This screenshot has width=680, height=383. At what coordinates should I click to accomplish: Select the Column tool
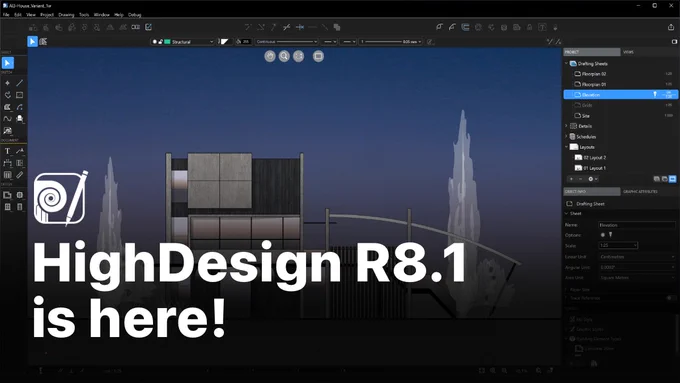pos(20,195)
